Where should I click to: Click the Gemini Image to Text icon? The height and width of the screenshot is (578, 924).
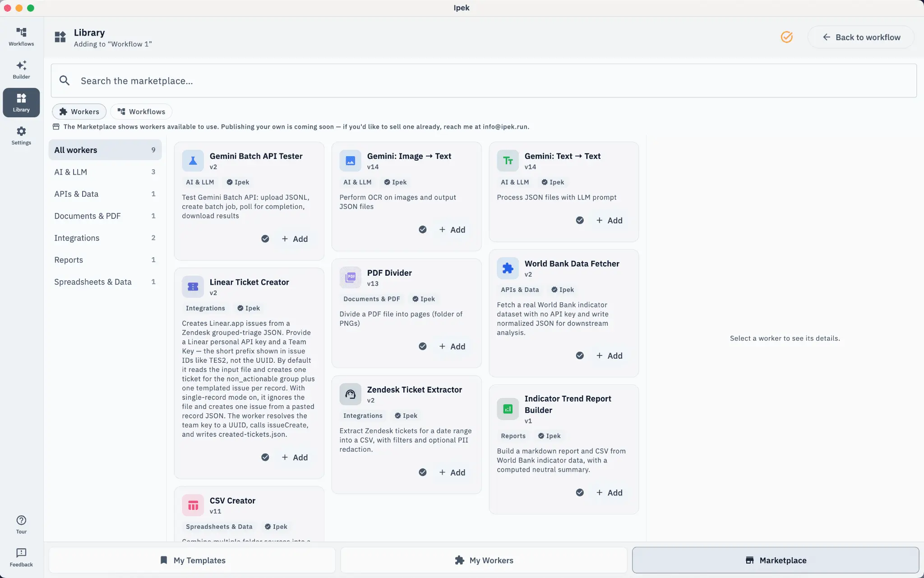click(350, 161)
